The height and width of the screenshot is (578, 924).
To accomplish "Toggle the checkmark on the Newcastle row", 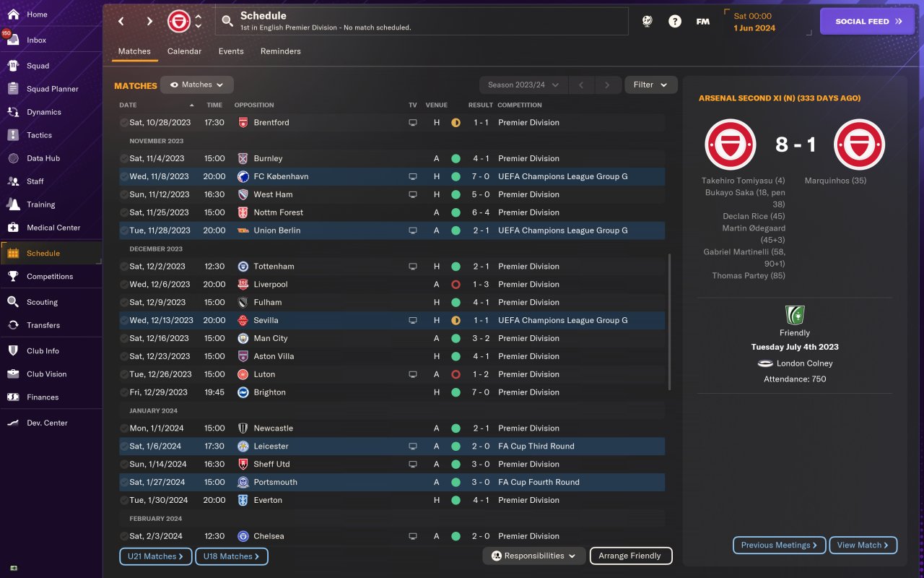I will tap(124, 428).
